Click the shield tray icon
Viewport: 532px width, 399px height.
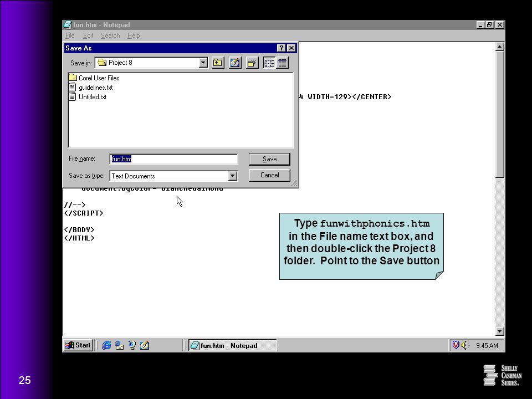click(x=456, y=345)
